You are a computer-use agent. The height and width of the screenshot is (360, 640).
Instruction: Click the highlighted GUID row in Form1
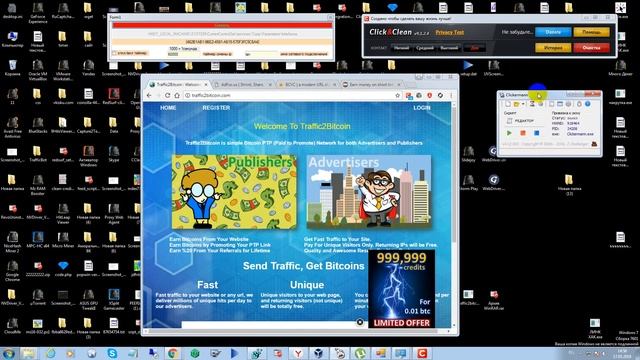click(x=222, y=42)
